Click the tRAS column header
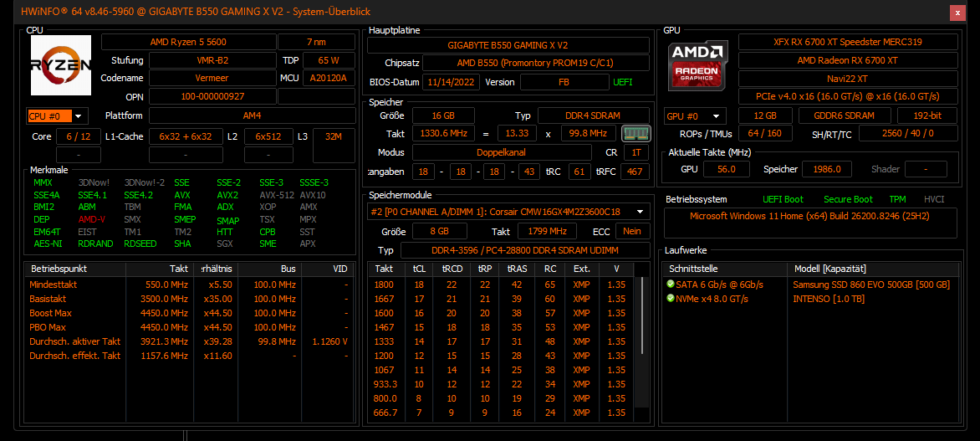Image resolution: width=980 pixels, height=441 pixels. 517,269
